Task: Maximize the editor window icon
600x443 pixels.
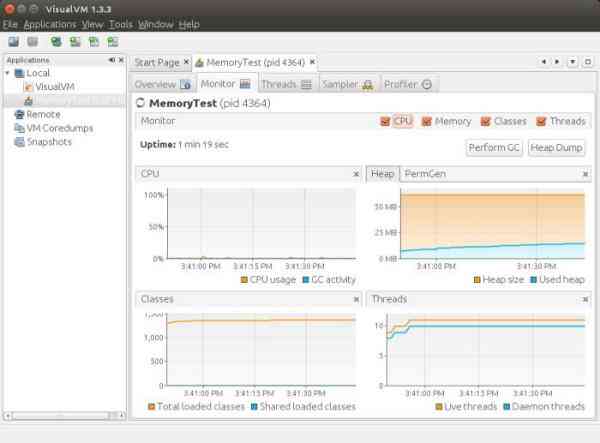Action: tap(588, 62)
